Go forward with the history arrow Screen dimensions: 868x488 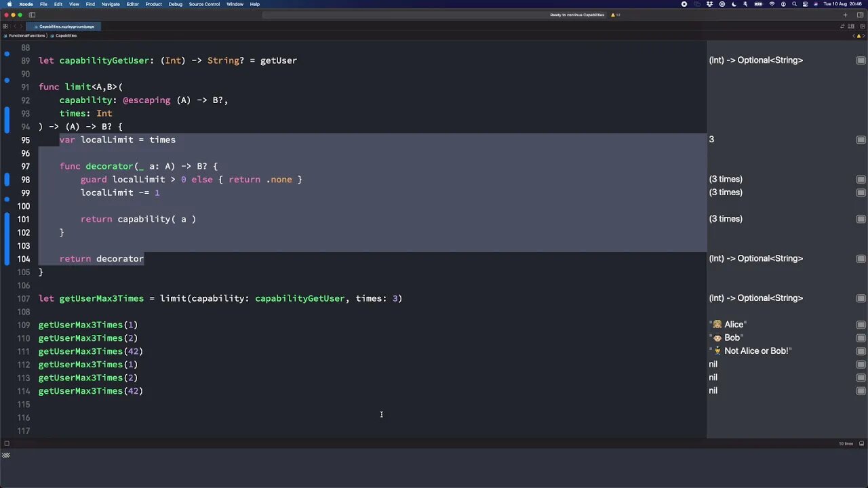point(20,26)
